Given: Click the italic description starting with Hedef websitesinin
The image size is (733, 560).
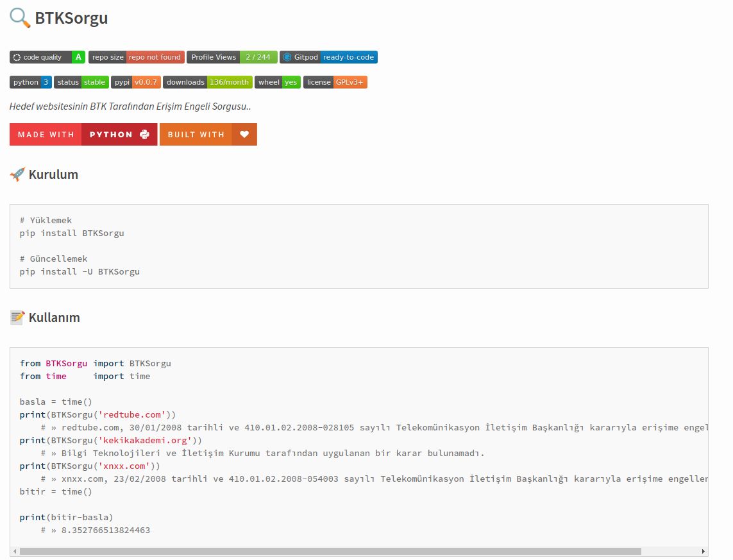Looking at the screenshot, I should (130, 106).
